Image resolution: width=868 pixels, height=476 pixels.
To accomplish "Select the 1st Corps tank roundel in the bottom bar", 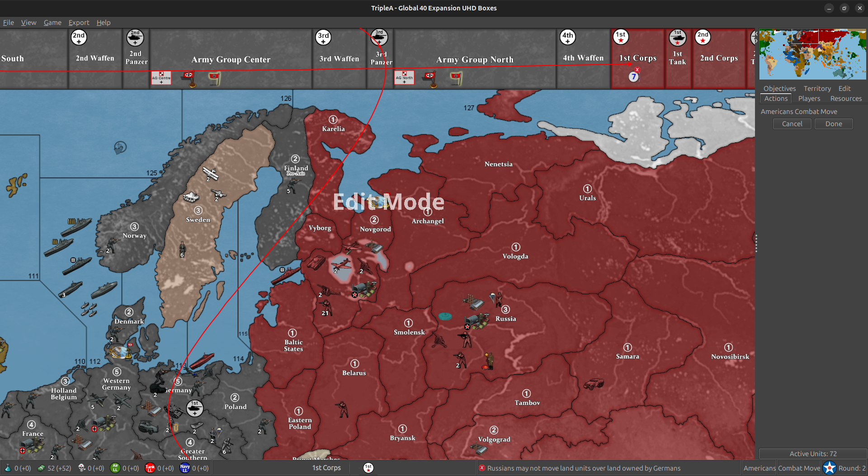I will click(368, 468).
